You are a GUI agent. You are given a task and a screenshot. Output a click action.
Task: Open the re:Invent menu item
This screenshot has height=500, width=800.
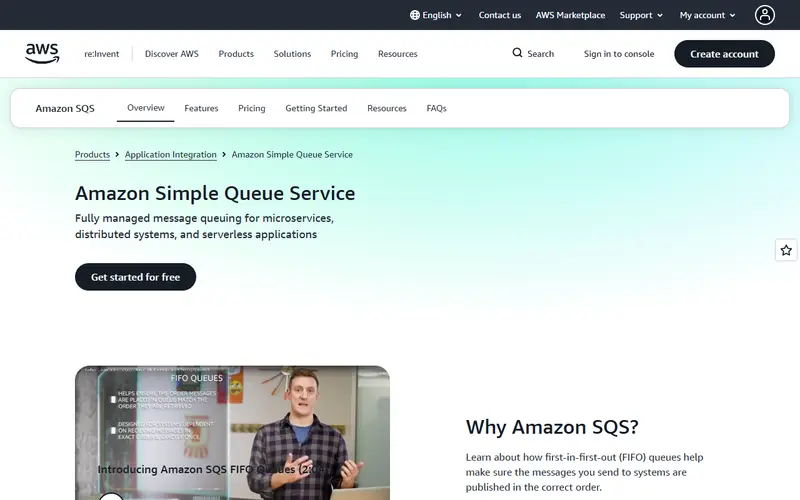(x=102, y=54)
